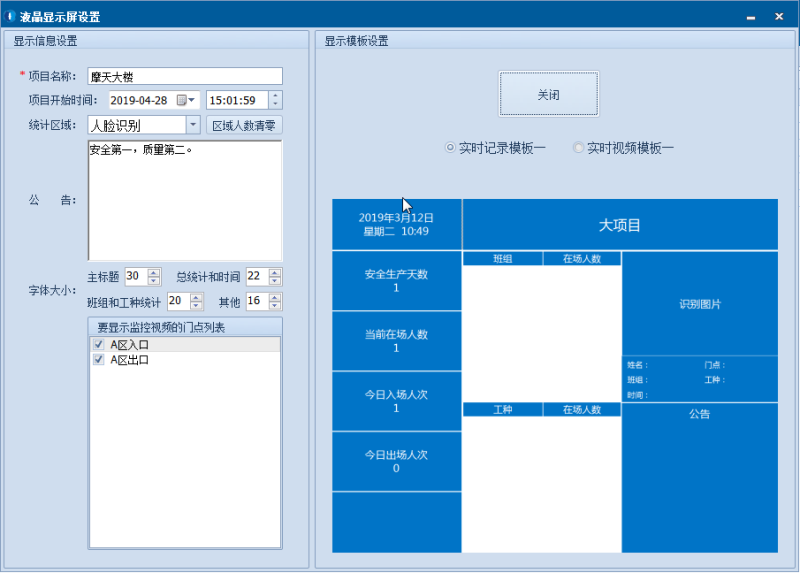This screenshot has width=800, height=573.
Task: Increase the 班组和工种统计 font size
Action: tap(197, 297)
